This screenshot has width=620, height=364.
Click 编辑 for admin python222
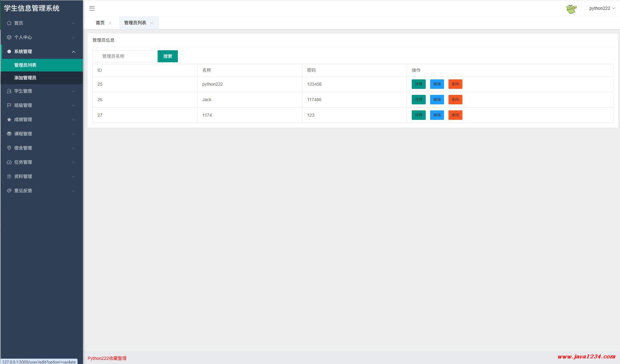point(437,84)
